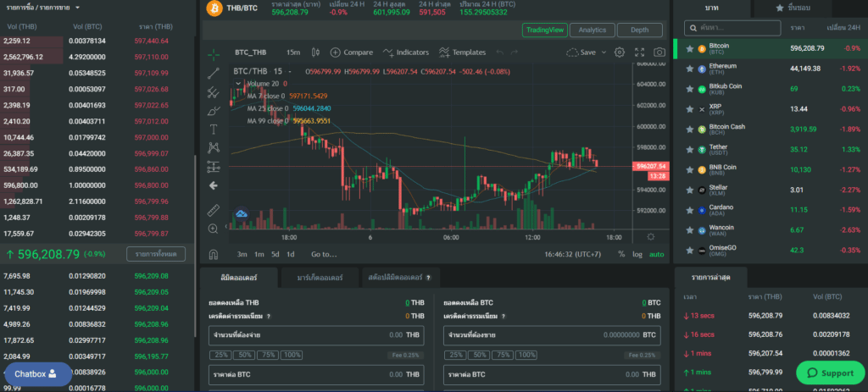The width and height of the screenshot is (868, 392).
Task: Click the undo arrow in chart toolbar
Action: pyautogui.click(x=500, y=52)
